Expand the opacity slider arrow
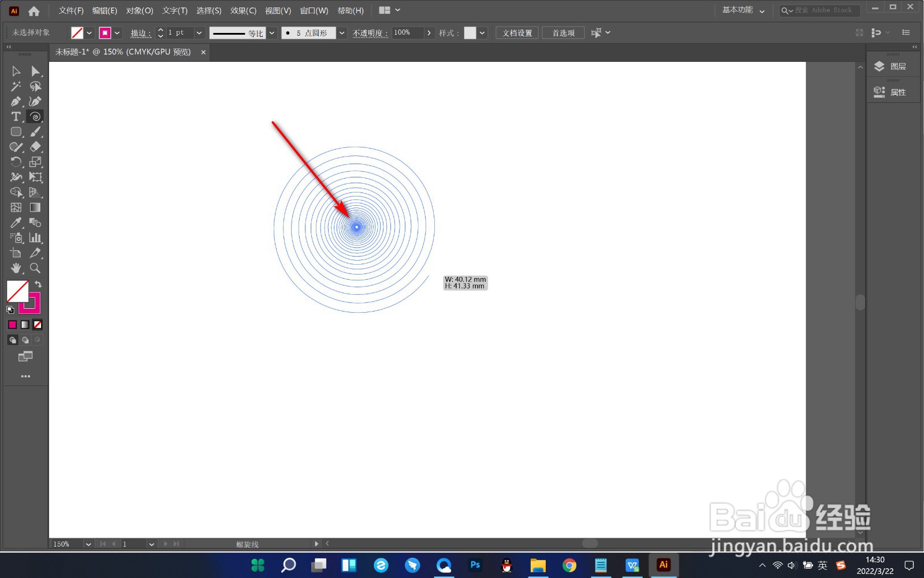The width and height of the screenshot is (924, 578). [x=429, y=33]
